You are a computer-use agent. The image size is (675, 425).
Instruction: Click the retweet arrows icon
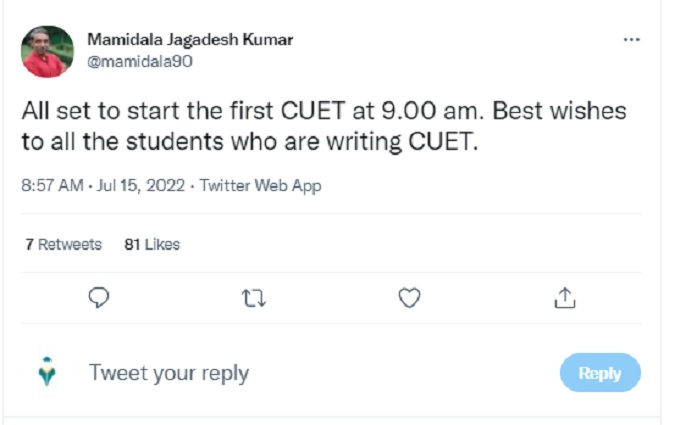(x=253, y=297)
